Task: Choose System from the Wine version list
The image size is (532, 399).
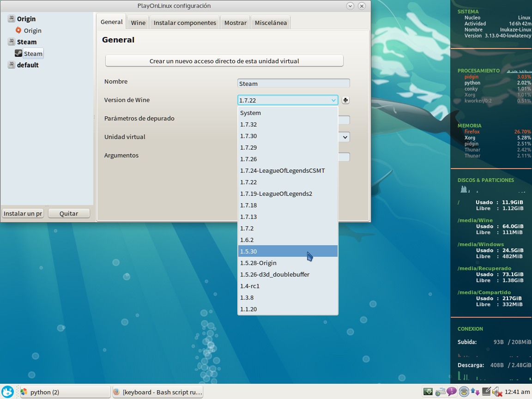Action: (x=288, y=113)
